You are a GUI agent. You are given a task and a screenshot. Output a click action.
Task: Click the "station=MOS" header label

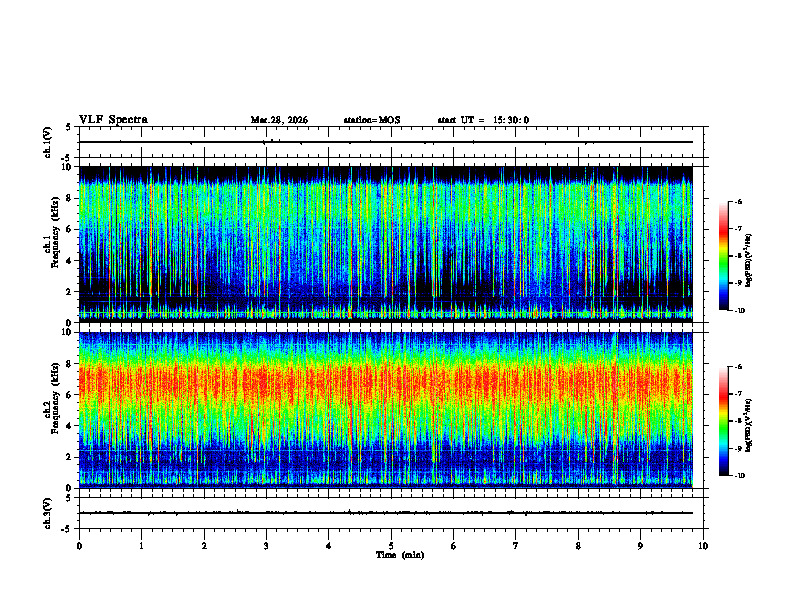click(372, 120)
